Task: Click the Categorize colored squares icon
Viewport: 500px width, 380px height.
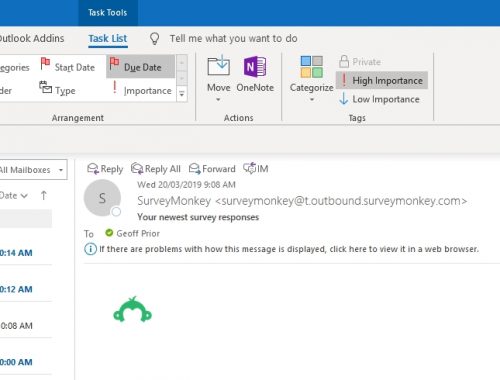Action: [311, 67]
